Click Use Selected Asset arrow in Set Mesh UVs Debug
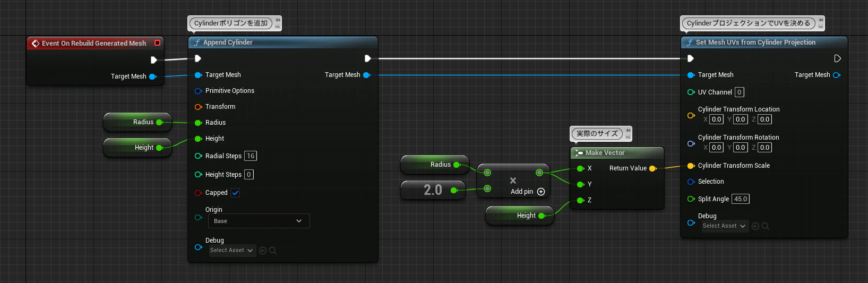Image resolution: width=868 pixels, height=283 pixels. (755, 226)
